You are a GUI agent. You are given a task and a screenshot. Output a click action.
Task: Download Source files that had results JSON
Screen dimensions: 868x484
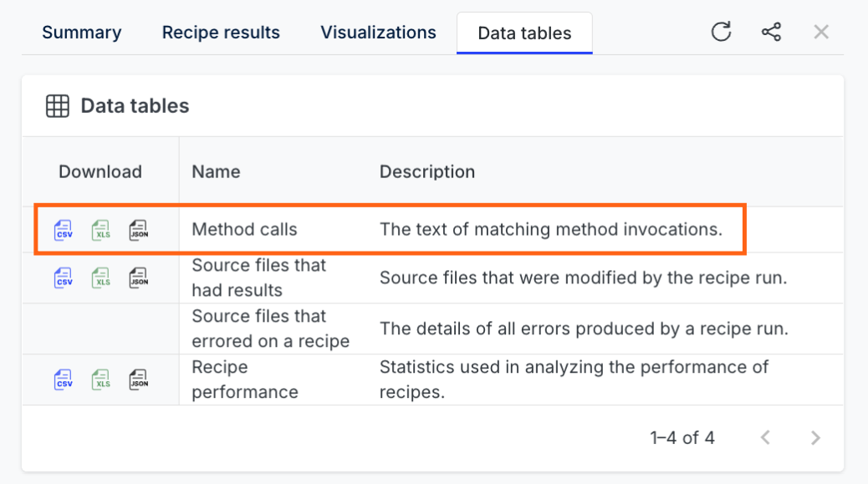(x=138, y=278)
